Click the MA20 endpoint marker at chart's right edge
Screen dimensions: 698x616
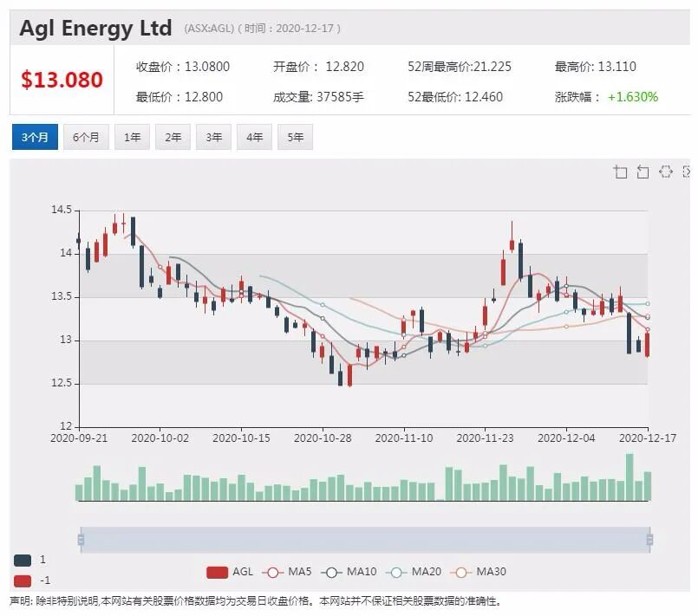point(648,304)
